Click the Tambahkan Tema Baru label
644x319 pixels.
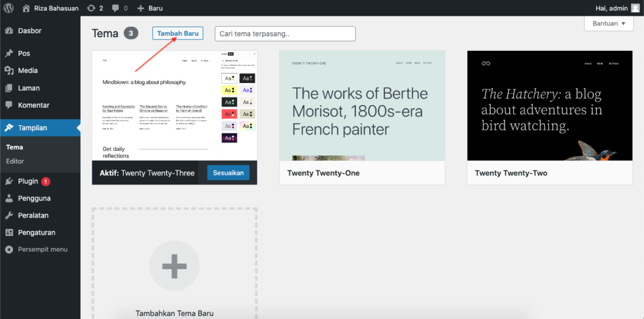175,313
